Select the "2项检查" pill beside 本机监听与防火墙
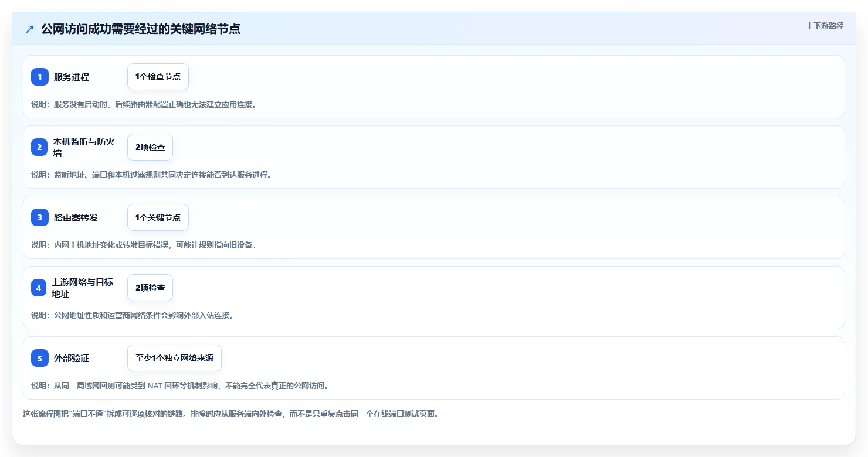The image size is (868, 457). click(150, 147)
